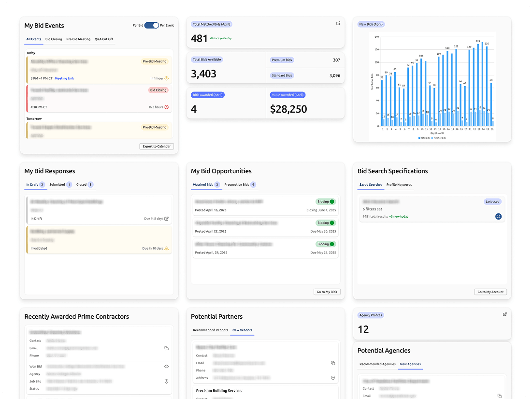The width and height of the screenshot is (532, 399).
Task: Open the partner's address location pin
Action: click(x=332, y=378)
